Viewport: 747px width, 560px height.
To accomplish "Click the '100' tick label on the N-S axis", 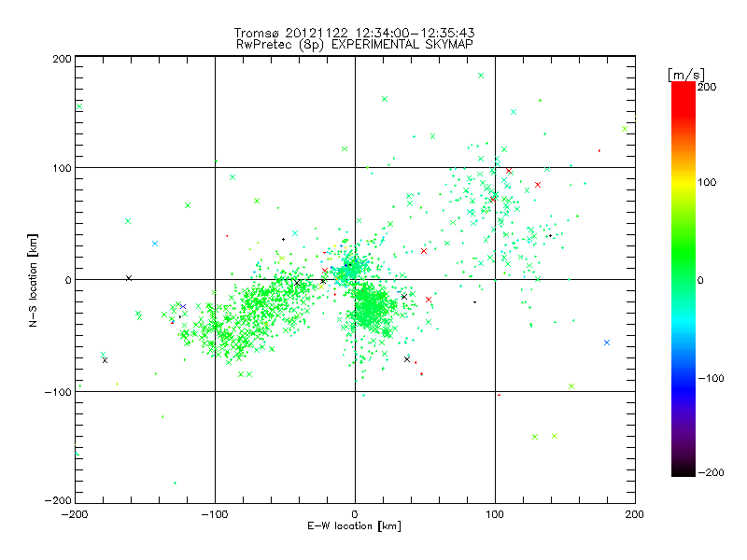I will [x=62, y=168].
